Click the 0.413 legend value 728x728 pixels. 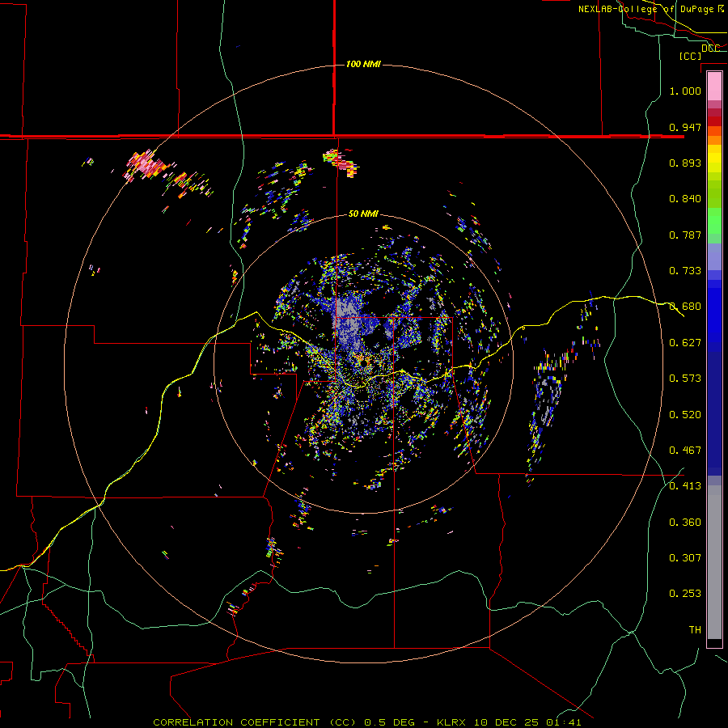click(x=685, y=486)
